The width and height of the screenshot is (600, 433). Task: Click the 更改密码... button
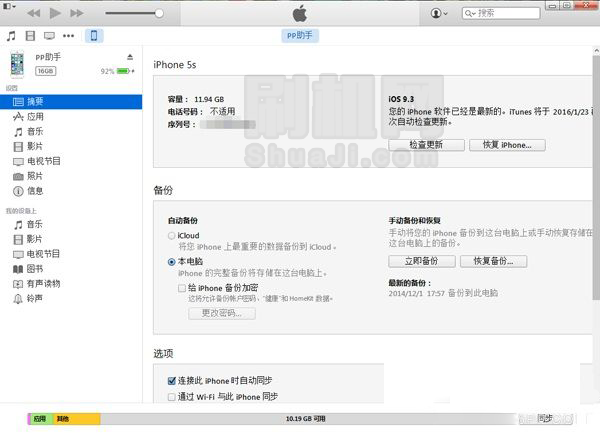point(222,313)
